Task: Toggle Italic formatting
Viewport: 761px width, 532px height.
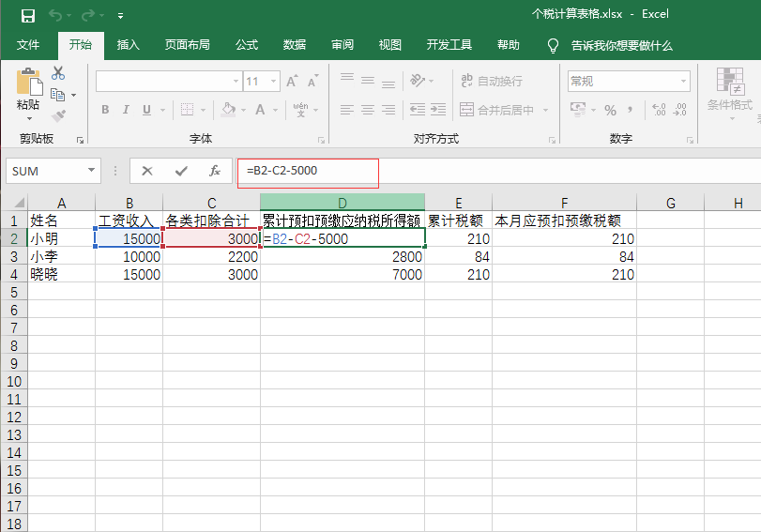Action: [126, 110]
